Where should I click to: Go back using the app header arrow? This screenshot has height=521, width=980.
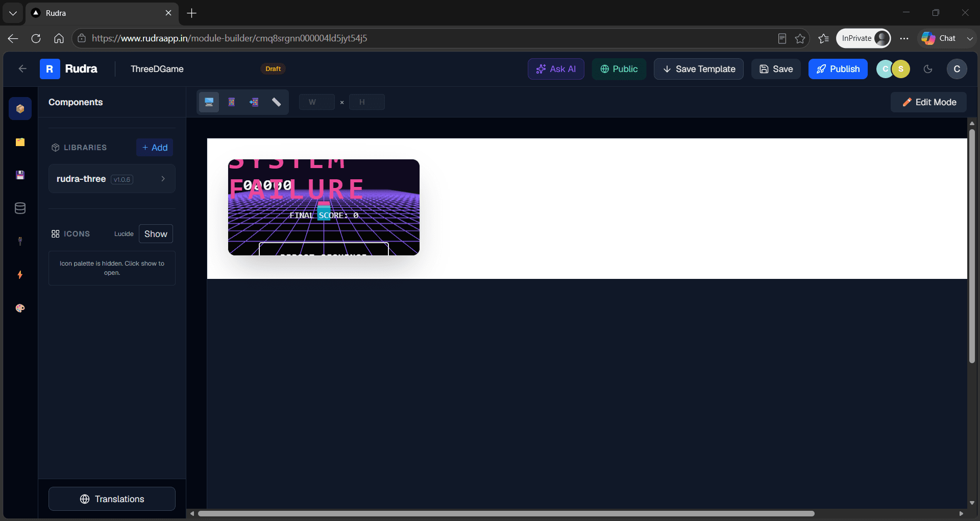click(22, 69)
